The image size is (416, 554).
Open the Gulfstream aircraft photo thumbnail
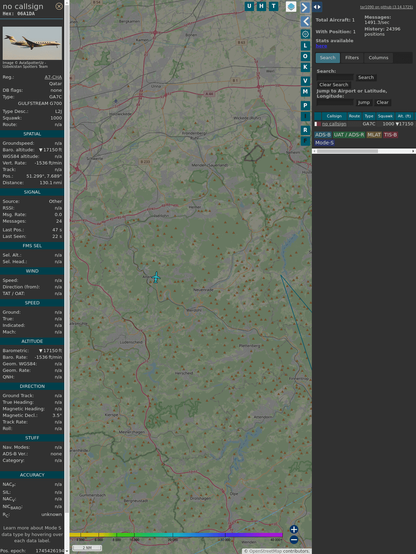(32, 43)
